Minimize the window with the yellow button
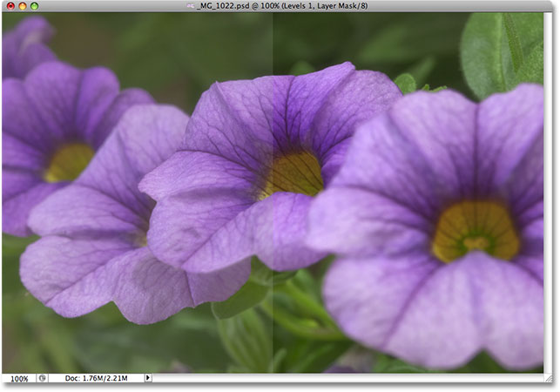The width and height of the screenshot is (560, 392). [23, 6]
